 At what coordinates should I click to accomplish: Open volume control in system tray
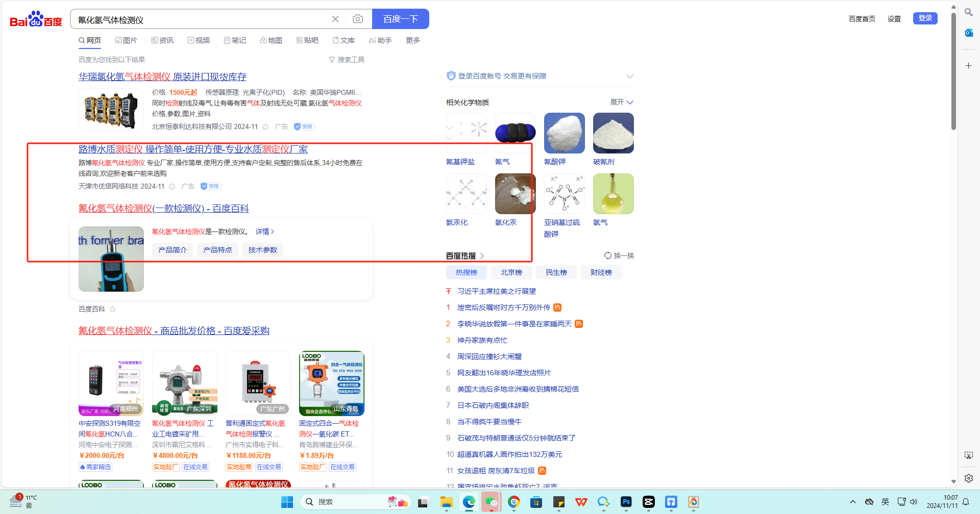pyautogui.click(x=914, y=502)
